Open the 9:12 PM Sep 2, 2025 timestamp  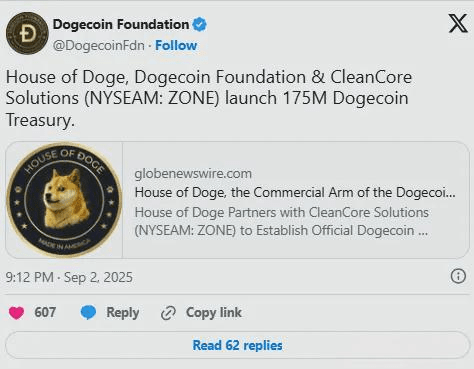[69, 277]
